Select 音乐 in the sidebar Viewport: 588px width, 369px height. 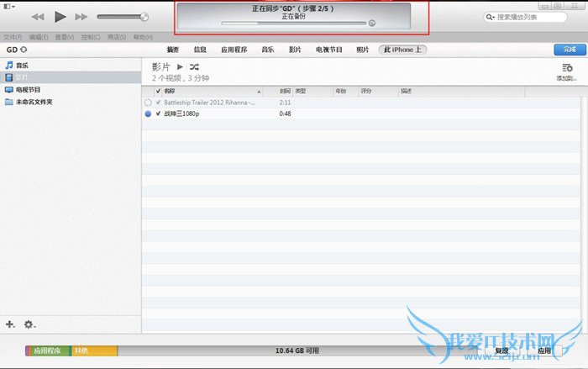(71, 66)
